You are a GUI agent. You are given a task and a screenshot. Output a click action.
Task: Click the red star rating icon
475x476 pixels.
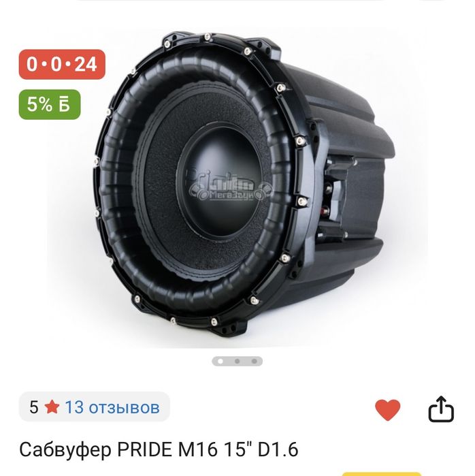pyautogui.click(x=52, y=407)
